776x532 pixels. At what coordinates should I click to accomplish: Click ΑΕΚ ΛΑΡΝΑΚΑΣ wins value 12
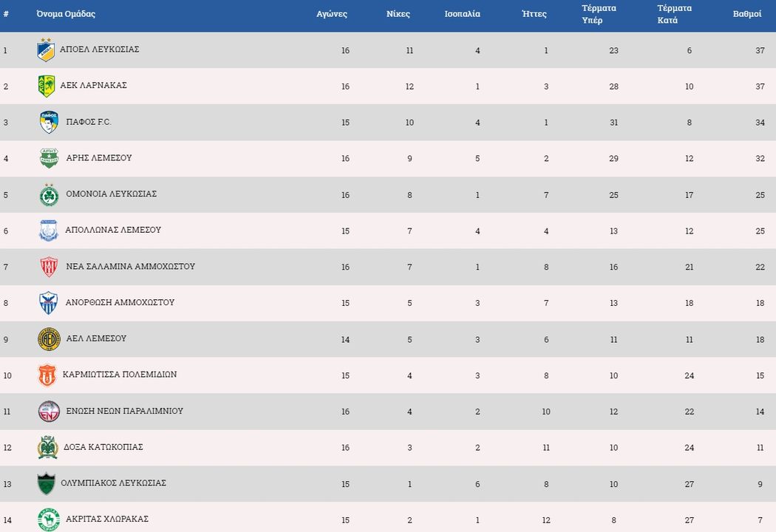409,86
